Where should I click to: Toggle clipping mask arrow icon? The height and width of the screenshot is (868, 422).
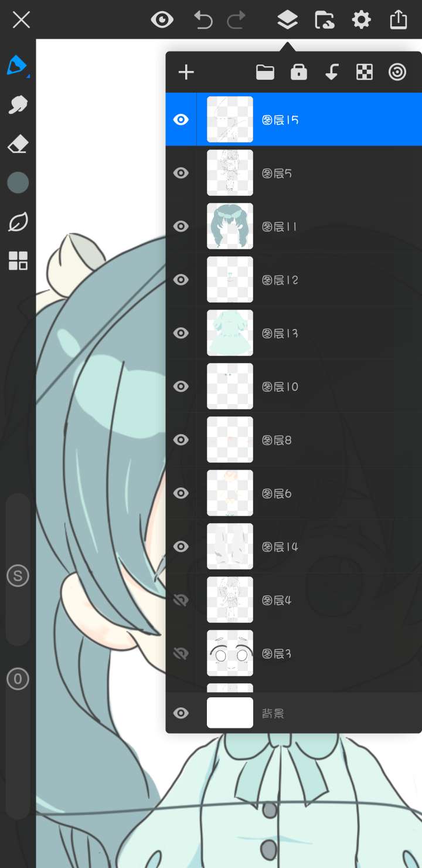332,72
